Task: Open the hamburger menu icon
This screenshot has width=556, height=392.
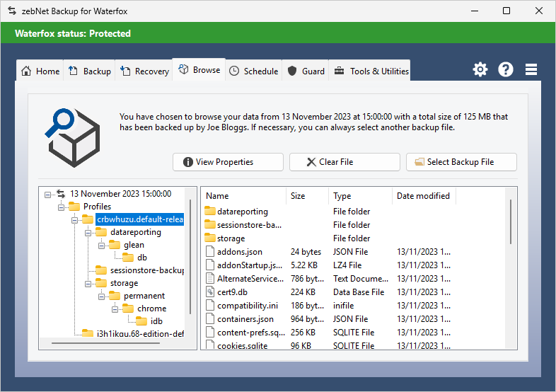Action: coord(531,69)
